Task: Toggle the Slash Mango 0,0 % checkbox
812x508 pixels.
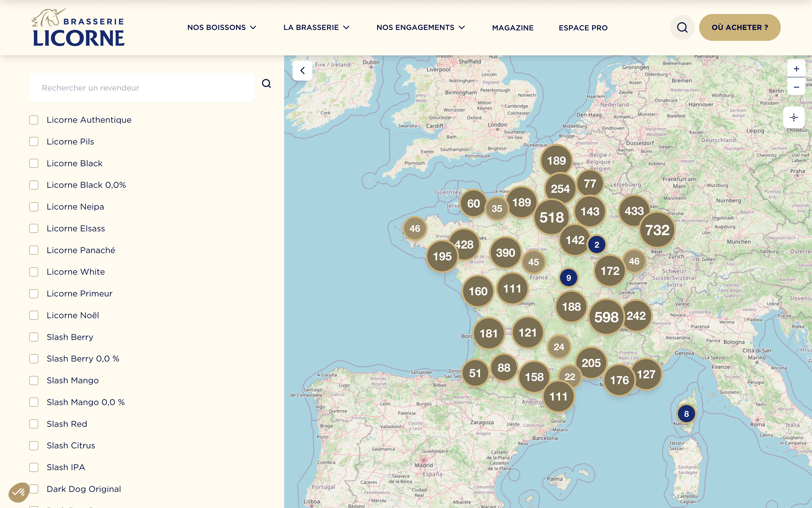Action: (x=34, y=402)
